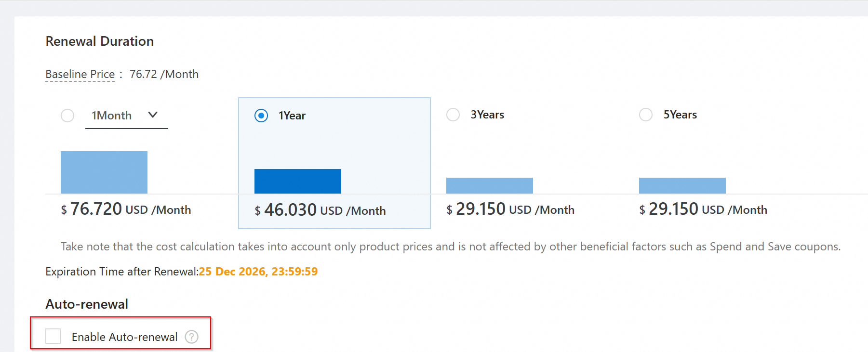Click the $76.720 USD monthly price
Viewport: 868px width, 352px height.
pyautogui.click(x=126, y=209)
